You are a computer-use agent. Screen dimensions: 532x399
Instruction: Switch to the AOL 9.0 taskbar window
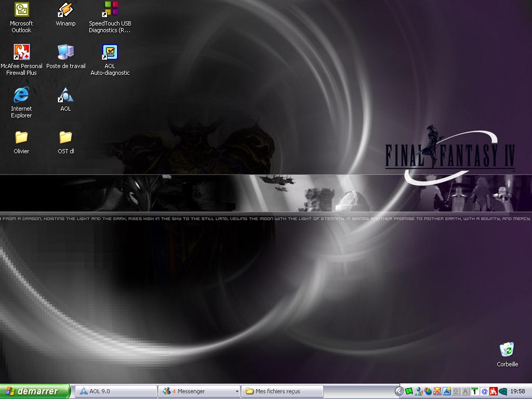coord(116,391)
